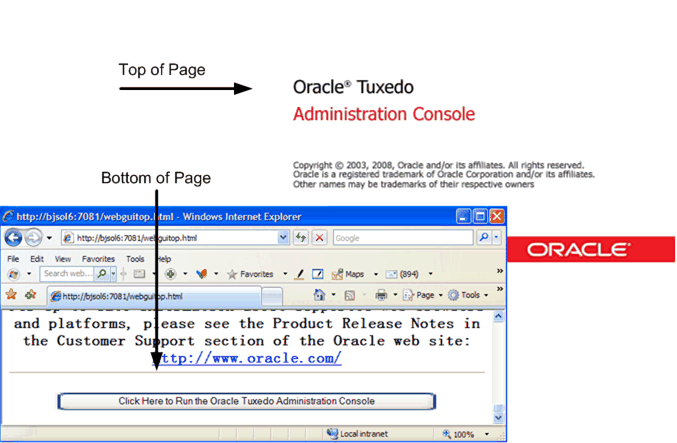The image size is (677, 443).
Task: Click the blog note edit icon
Action: pos(317,274)
